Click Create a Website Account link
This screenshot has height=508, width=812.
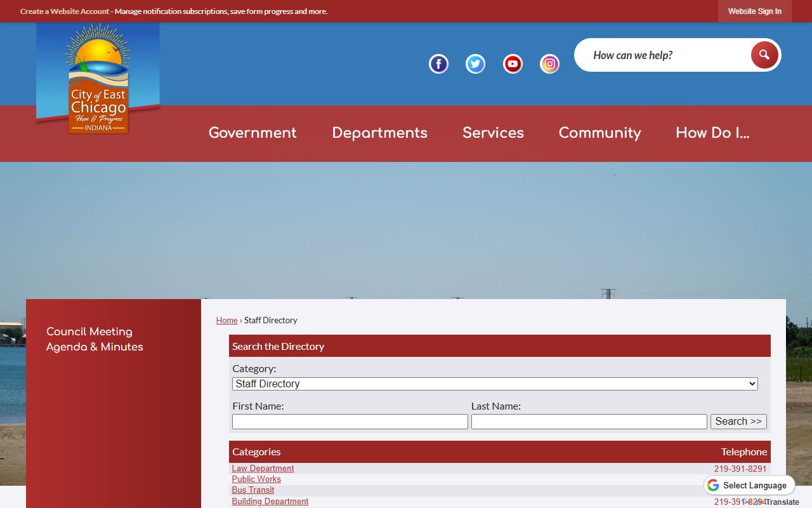point(65,11)
